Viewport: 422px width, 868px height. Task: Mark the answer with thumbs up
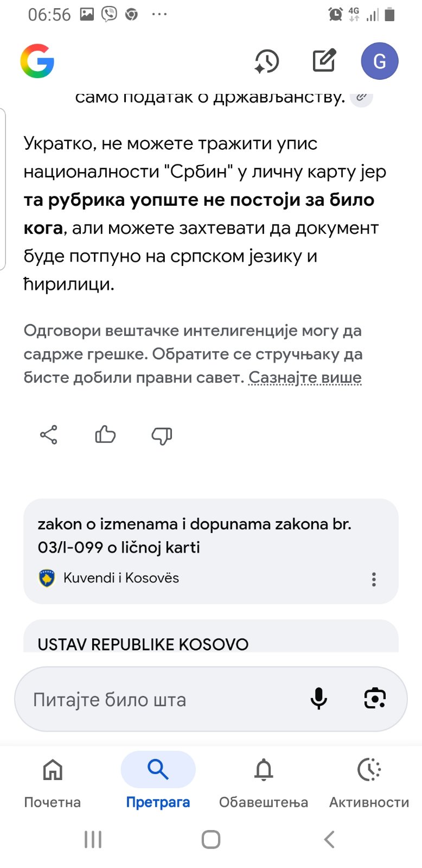(x=105, y=435)
